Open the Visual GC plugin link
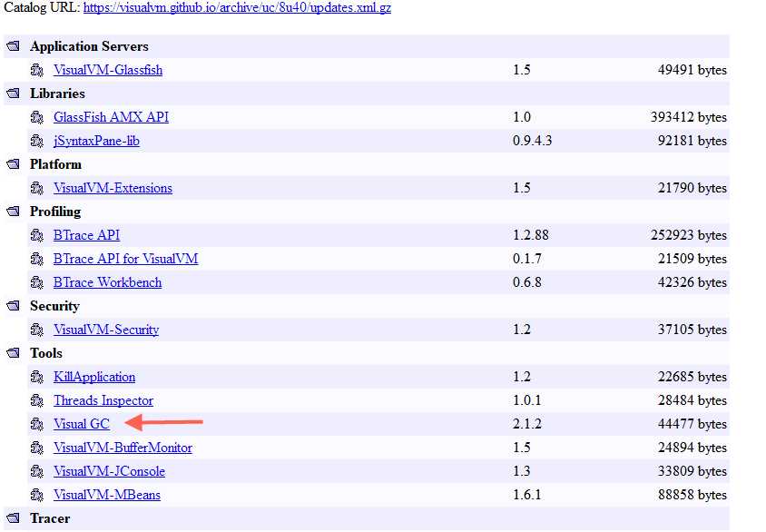The height and width of the screenshot is (532, 766). [x=81, y=424]
